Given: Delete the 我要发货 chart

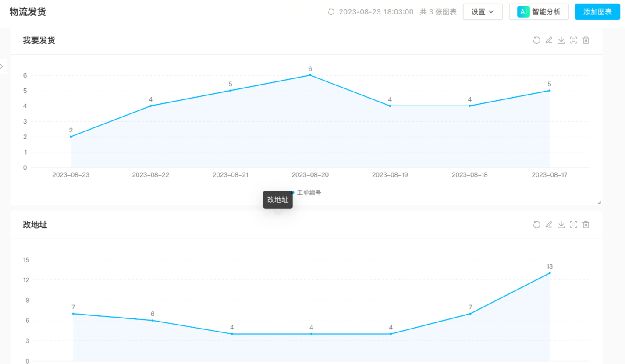Looking at the screenshot, I should tap(586, 40).
